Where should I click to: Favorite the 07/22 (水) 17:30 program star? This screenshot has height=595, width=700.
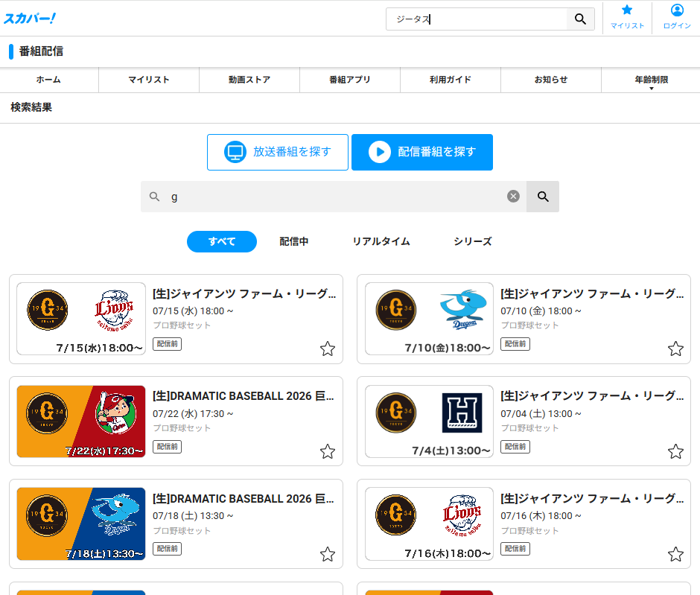[x=328, y=451]
